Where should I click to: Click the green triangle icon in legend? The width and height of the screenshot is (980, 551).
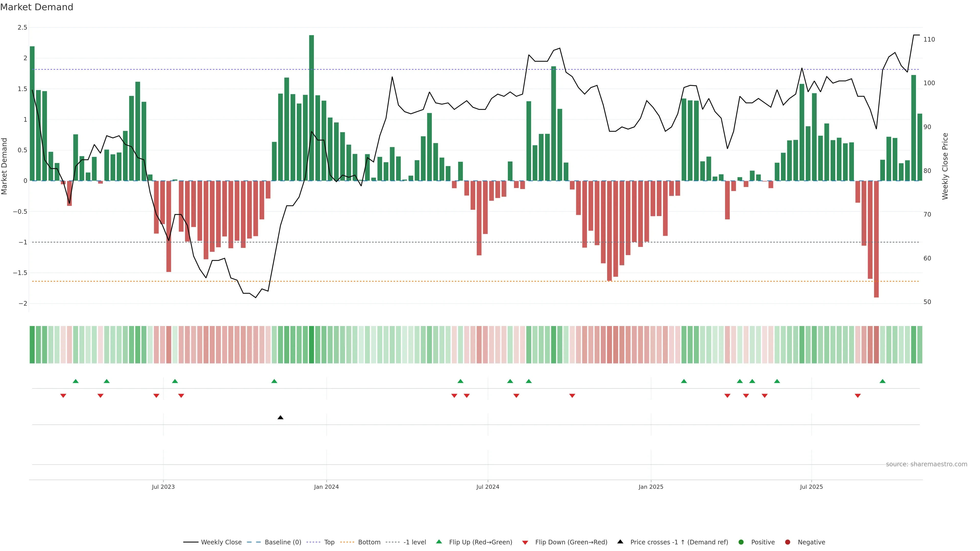click(x=439, y=542)
